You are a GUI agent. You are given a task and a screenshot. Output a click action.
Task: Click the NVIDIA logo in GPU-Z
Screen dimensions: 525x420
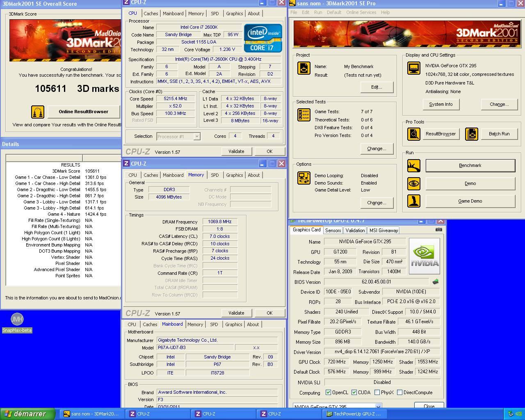(x=425, y=256)
